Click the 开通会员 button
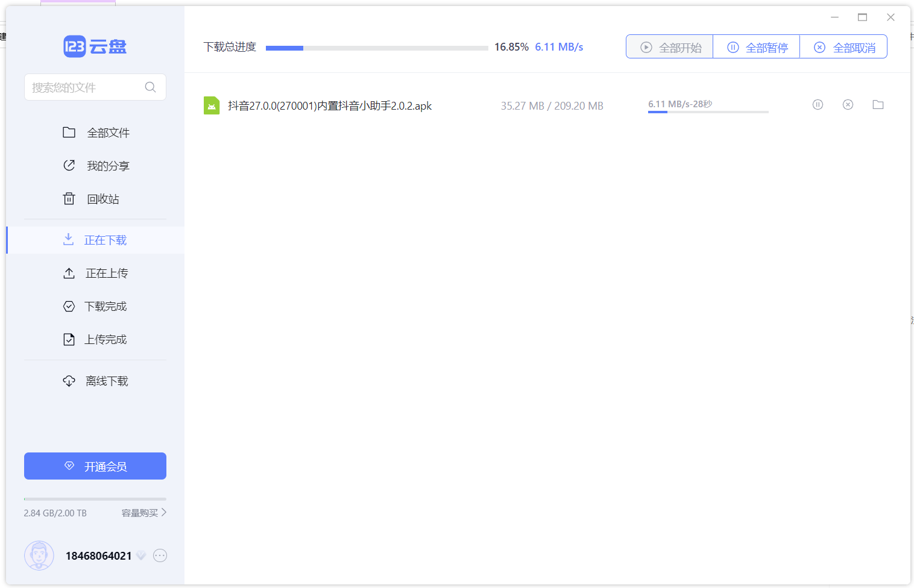The width and height of the screenshot is (914, 588). (95, 466)
